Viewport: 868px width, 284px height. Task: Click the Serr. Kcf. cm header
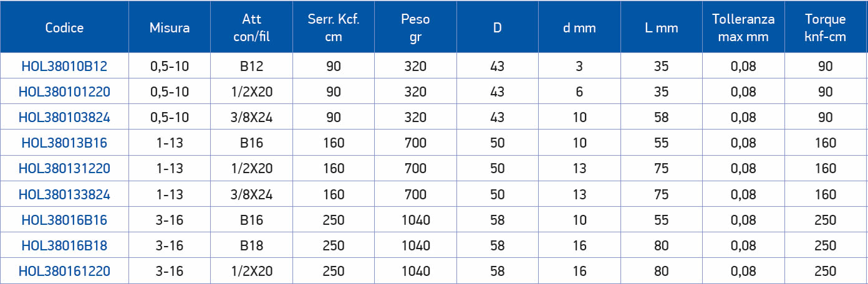(334, 28)
